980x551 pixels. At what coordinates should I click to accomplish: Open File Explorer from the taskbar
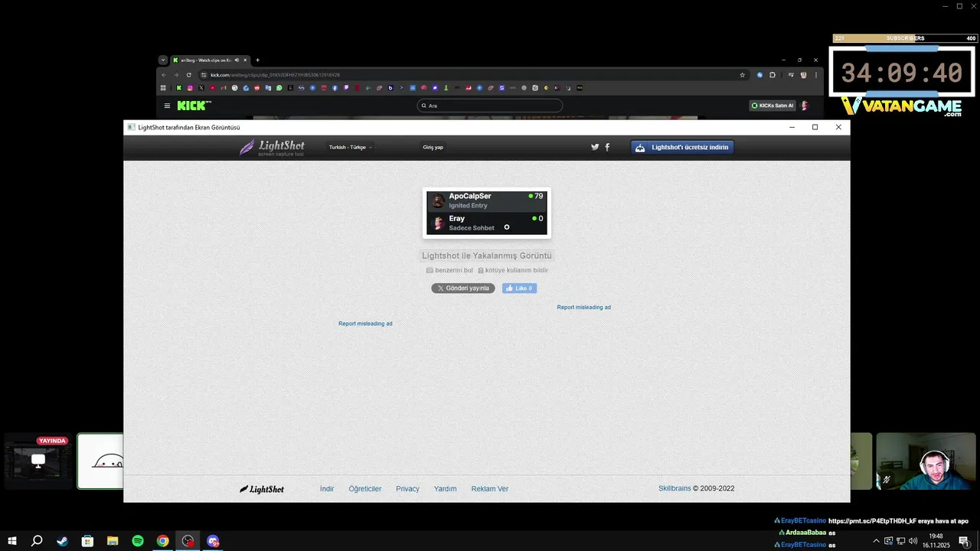[113, 541]
